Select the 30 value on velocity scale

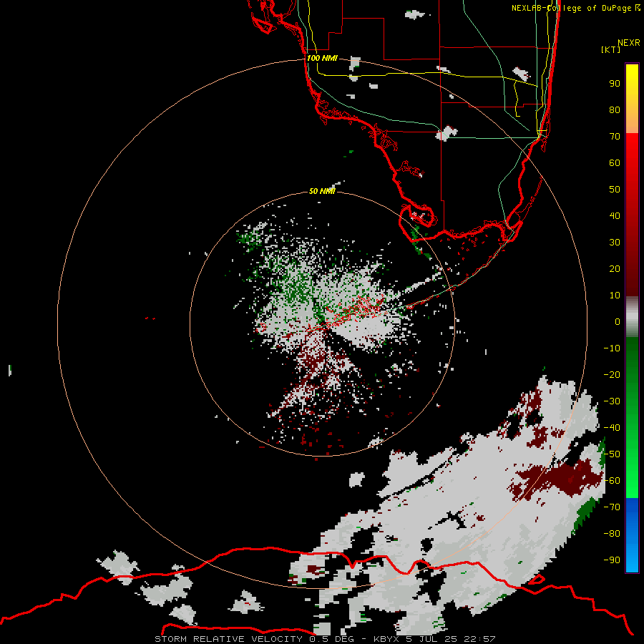coord(615,243)
